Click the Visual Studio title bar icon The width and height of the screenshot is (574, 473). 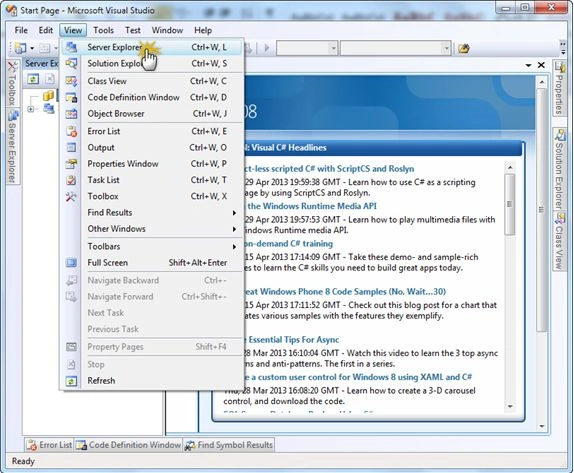11,10
